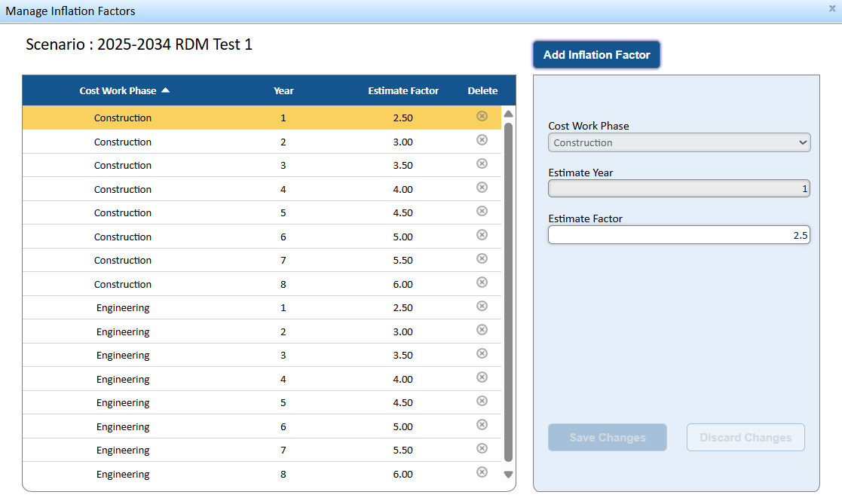Image resolution: width=842 pixels, height=504 pixels.
Task: Delete the Engineering year 7 entry
Action: click(x=482, y=448)
